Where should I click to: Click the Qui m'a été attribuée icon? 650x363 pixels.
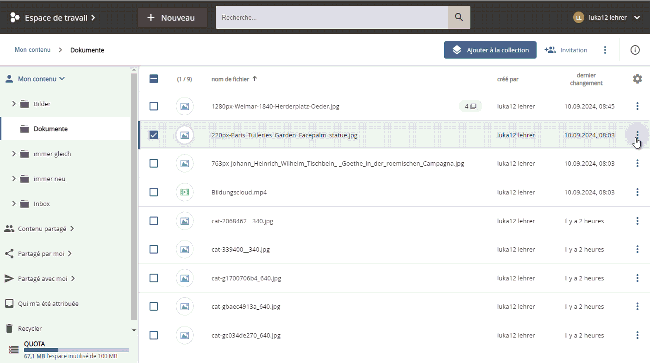tap(9, 303)
